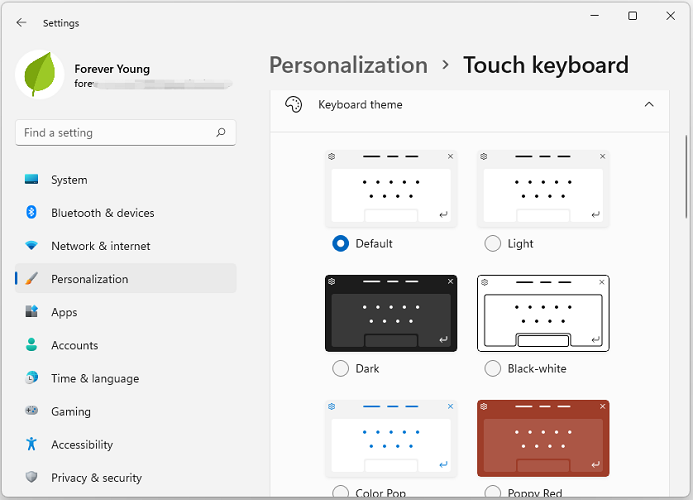Click the Privacy & security shield icon
This screenshot has width=693, height=500.
point(31,477)
